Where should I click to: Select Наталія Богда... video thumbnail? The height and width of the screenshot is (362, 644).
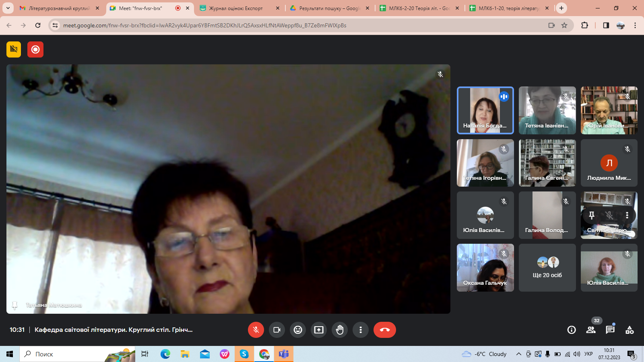(485, 111)
